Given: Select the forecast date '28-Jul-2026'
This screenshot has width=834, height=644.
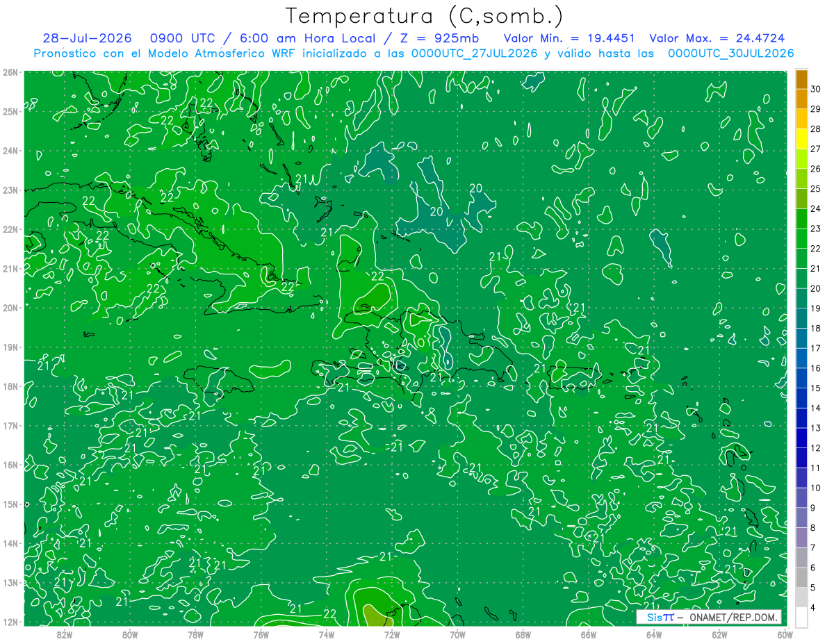Looking at the screenshot, I should [x=87, y=38].
